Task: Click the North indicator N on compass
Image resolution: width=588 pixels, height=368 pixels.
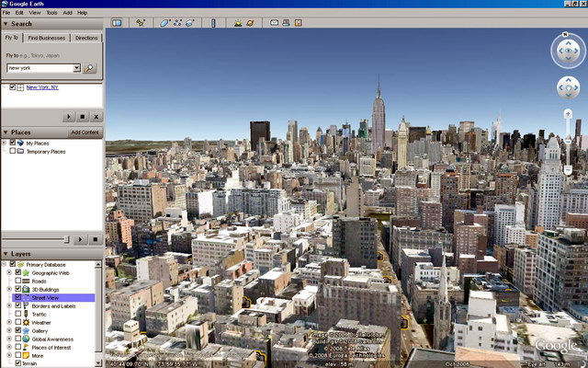Action: pos(565,34)
